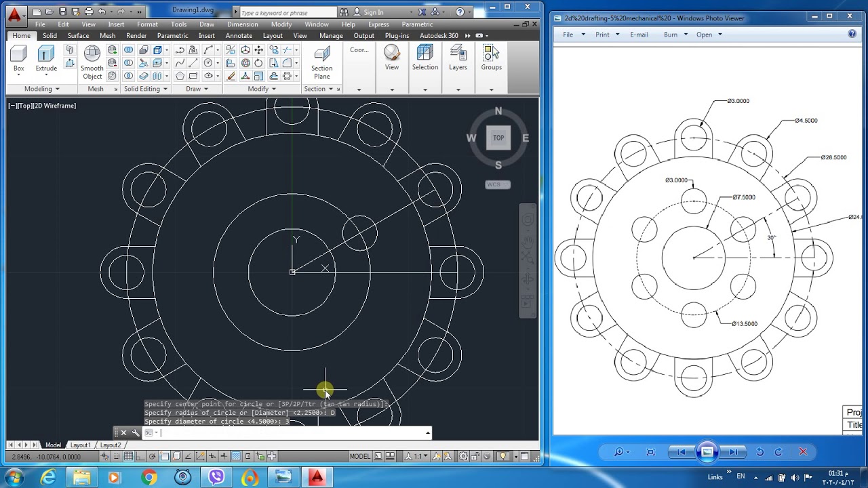The width and height of the screenshot is (868, 488).
Task: Toggle Snap Mode in status bar
Action: point(117,456)
